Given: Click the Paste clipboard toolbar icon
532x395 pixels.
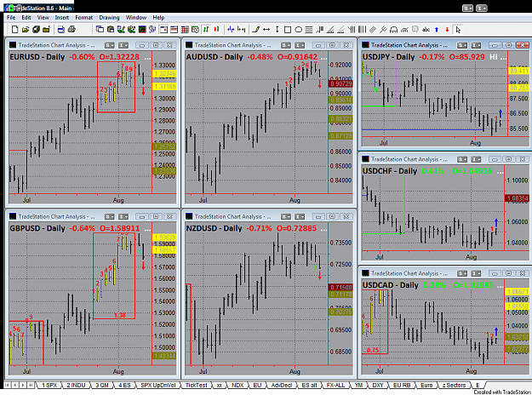Looking at the screenshot, I should coord(111,30).
